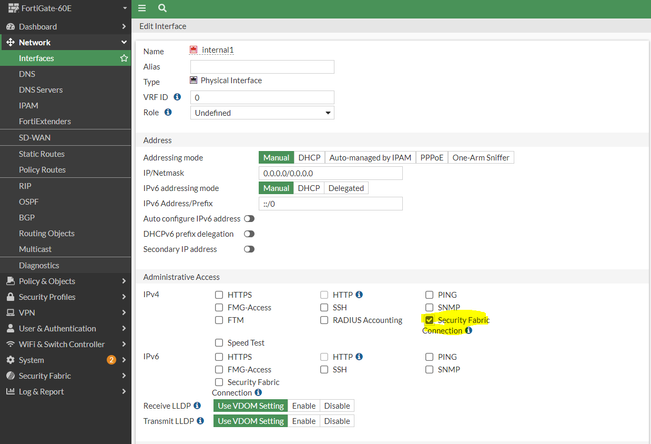Viewport: 651px width, 444px height.
Task: Click the orange notification badge on System
Action: [x=111, y=360]
